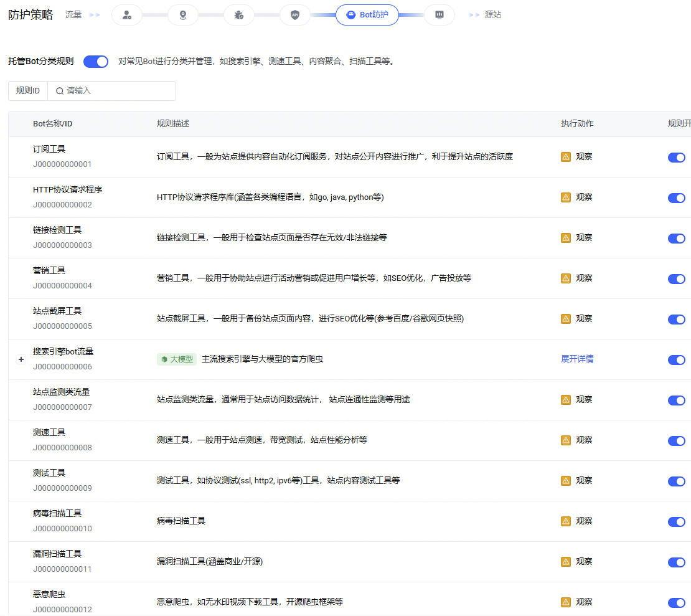
Task: Toggle the 营销工具 rule switch
Action: [676, 279]
